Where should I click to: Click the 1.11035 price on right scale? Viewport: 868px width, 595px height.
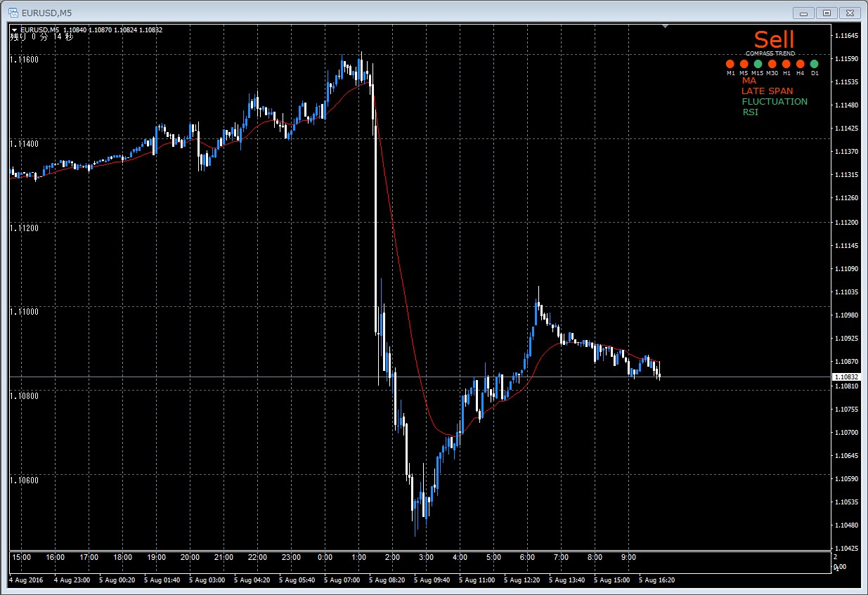tap(846, 292)
